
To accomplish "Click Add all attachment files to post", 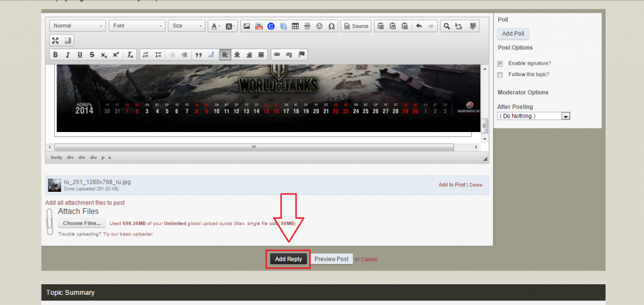I will pyautogui.click(x=85, y=202).
